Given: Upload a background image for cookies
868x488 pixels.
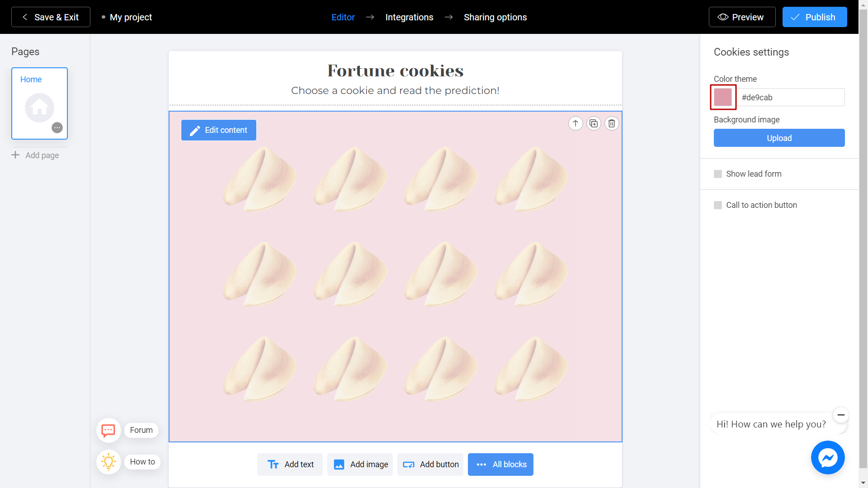Looking at the screenshot, I should 779,138.
